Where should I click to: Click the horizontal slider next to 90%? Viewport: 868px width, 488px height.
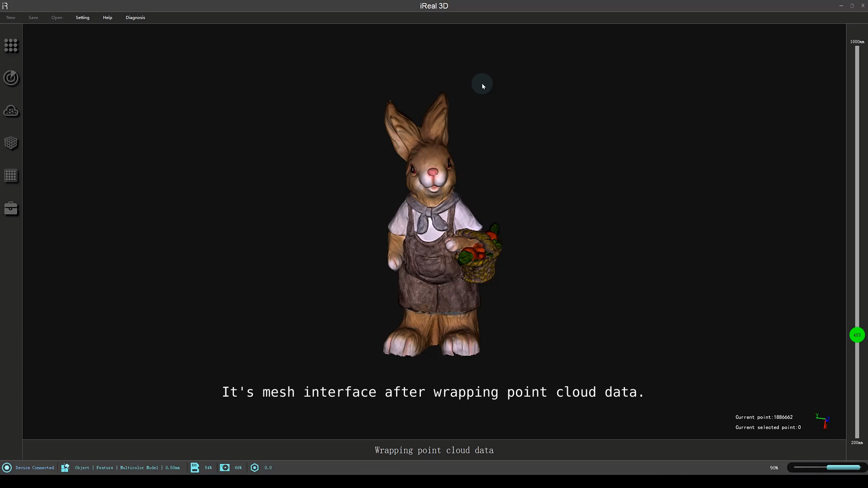tap(827, 468)
